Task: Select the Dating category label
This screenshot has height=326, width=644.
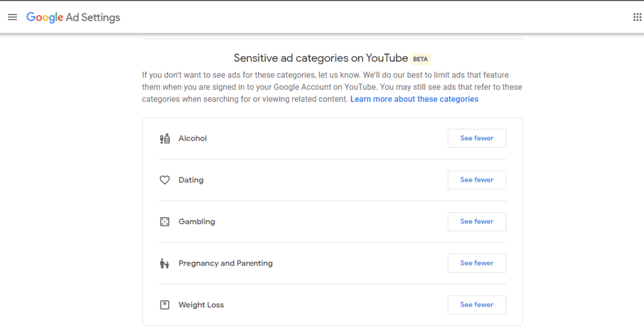Action: click(x=191, y=180)
